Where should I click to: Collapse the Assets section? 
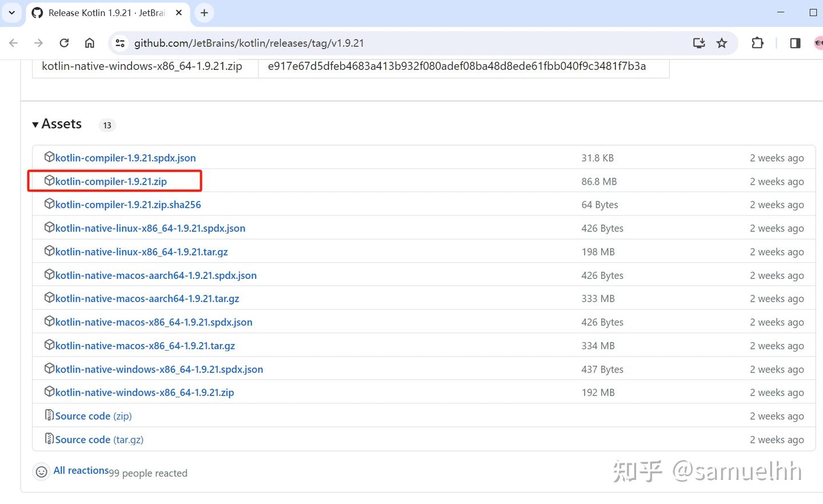35,123
